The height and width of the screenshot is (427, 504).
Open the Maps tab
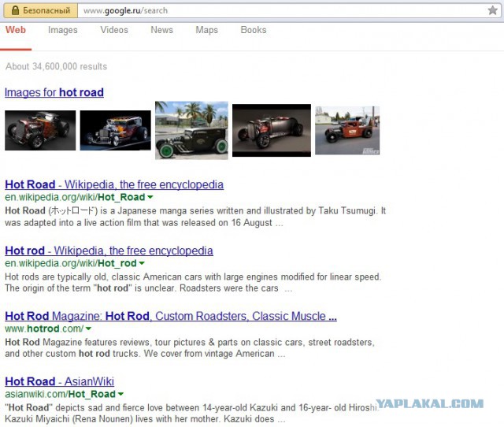click(x=206, y=30)
